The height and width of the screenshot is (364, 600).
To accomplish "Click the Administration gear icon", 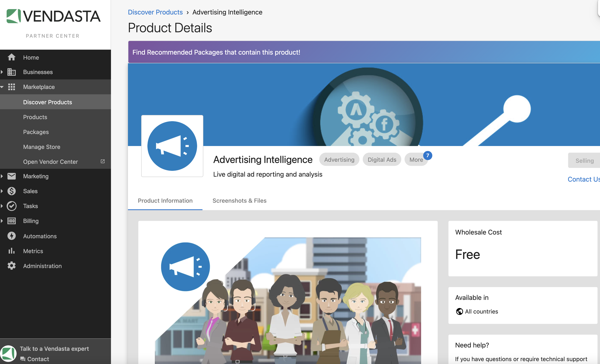I will pos(11,266).
